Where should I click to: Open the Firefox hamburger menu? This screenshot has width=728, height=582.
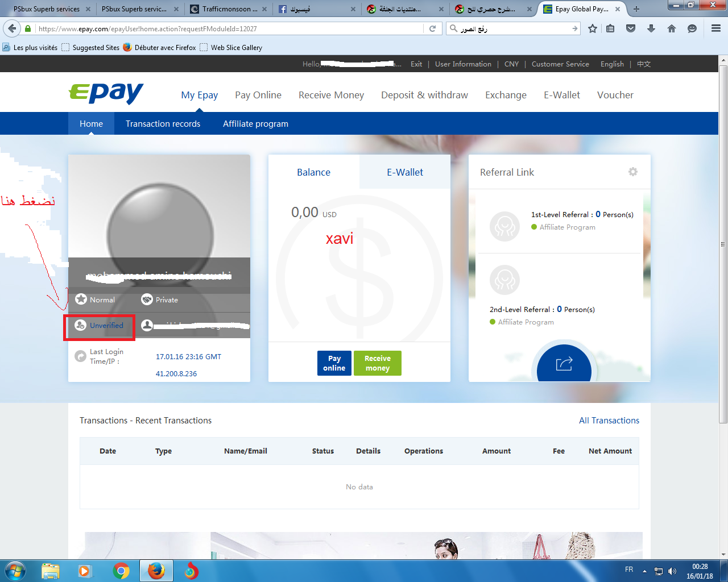click(x=716, y=28)
